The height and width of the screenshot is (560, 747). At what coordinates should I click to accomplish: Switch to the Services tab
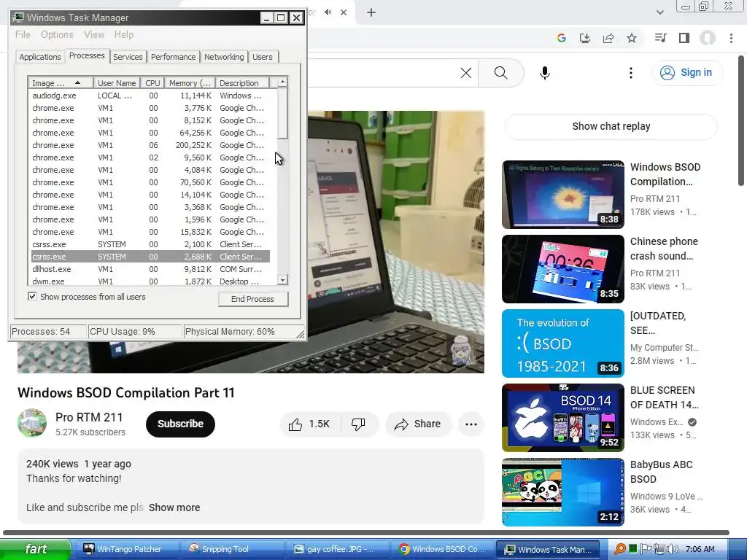[x=128, y=57]
